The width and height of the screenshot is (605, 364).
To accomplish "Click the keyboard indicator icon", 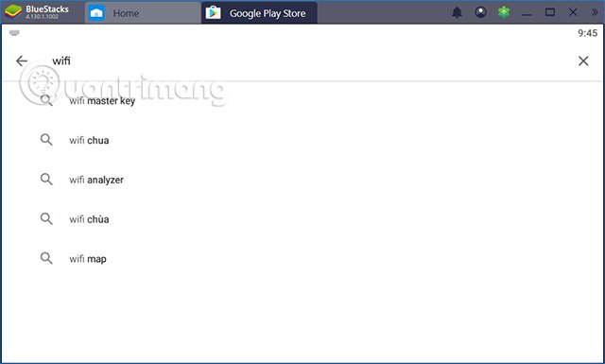I will tap(14, 33).
